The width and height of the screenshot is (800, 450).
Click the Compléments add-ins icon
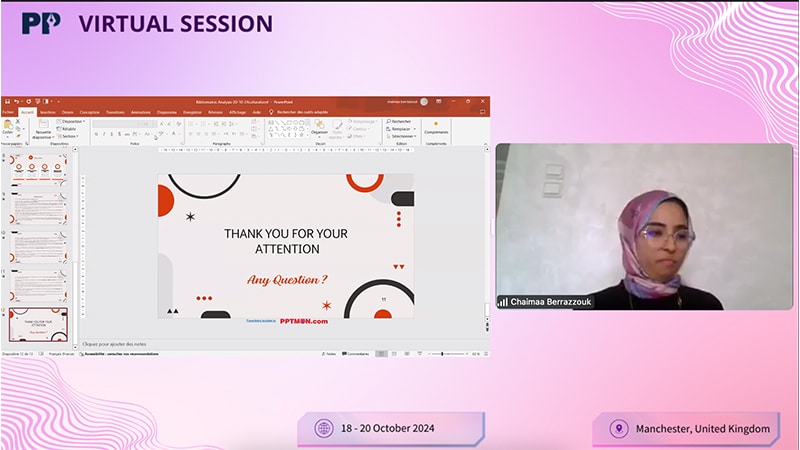click(436, 125)
